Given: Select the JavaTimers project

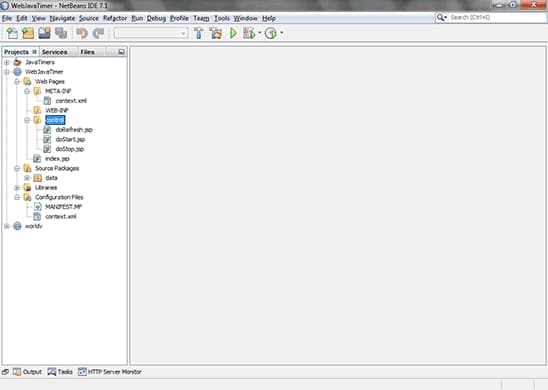Looking at the screenshot, I should [x=39, y=62].
